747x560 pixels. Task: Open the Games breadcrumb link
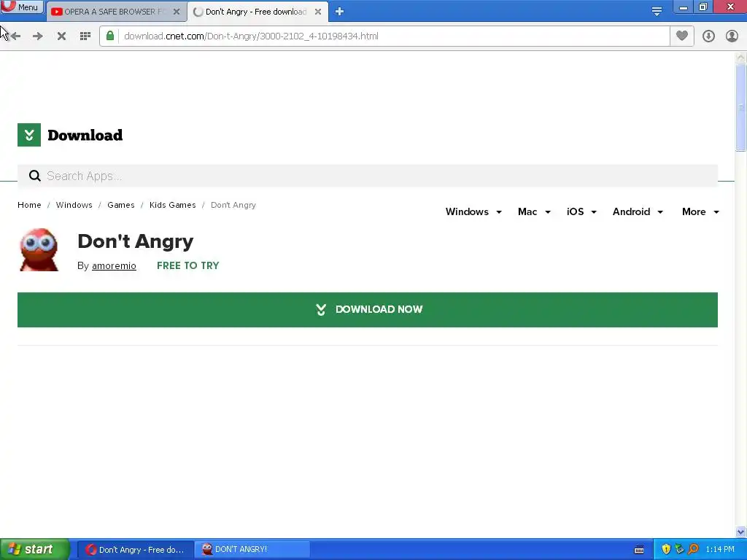tap(120, 205)
